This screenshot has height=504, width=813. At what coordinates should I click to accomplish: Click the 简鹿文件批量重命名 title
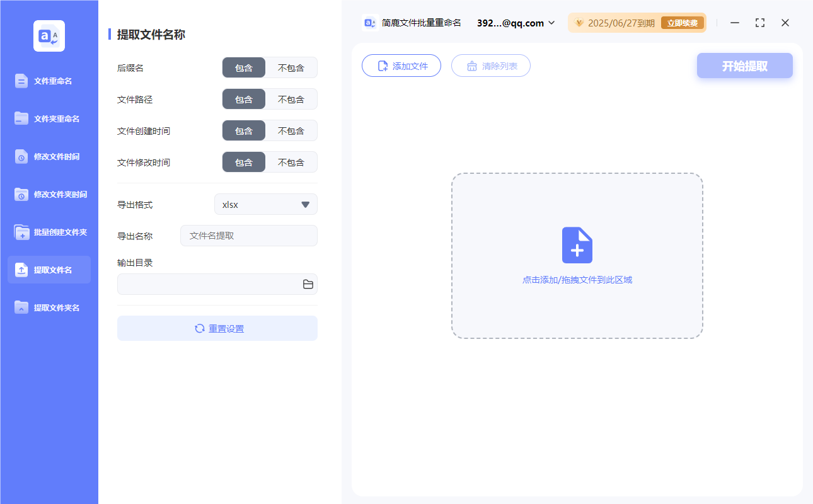tap(419, 23)
